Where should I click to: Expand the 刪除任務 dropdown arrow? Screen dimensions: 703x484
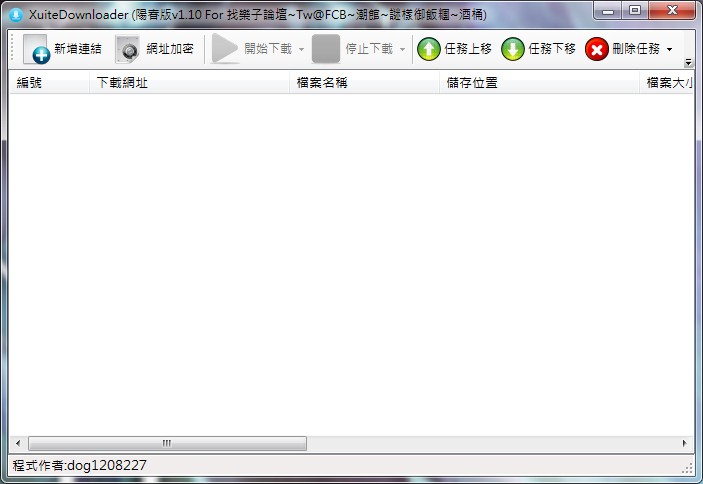tap(669, 49)
